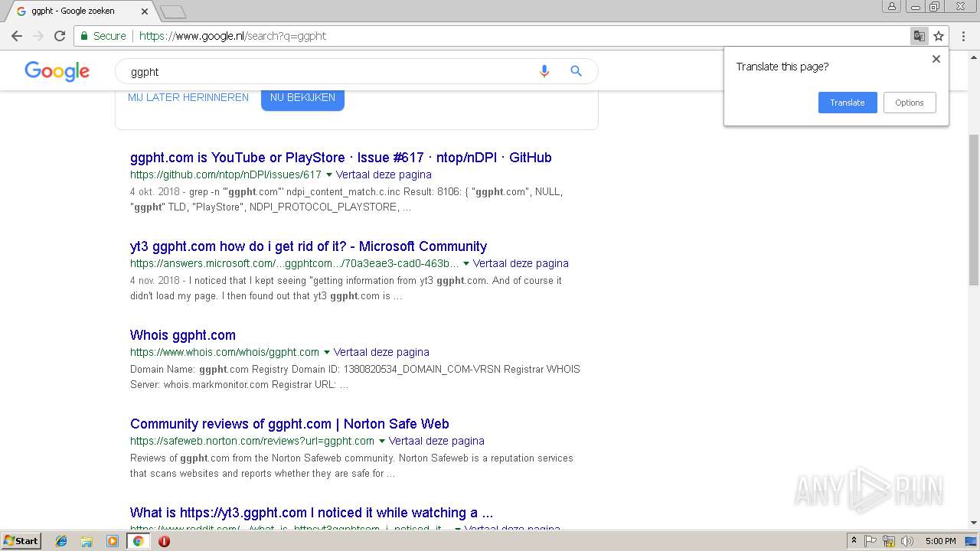The height and width of the screenshot is (551, 980).
Task: Open Whois ggpht.com result
Action: click(183, 335)
